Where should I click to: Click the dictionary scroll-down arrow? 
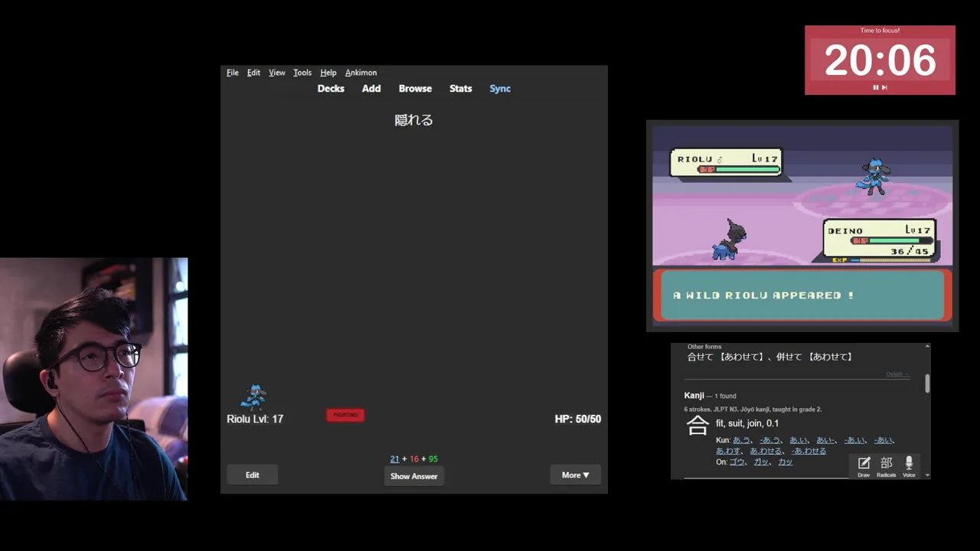click(x=927, y=475)
